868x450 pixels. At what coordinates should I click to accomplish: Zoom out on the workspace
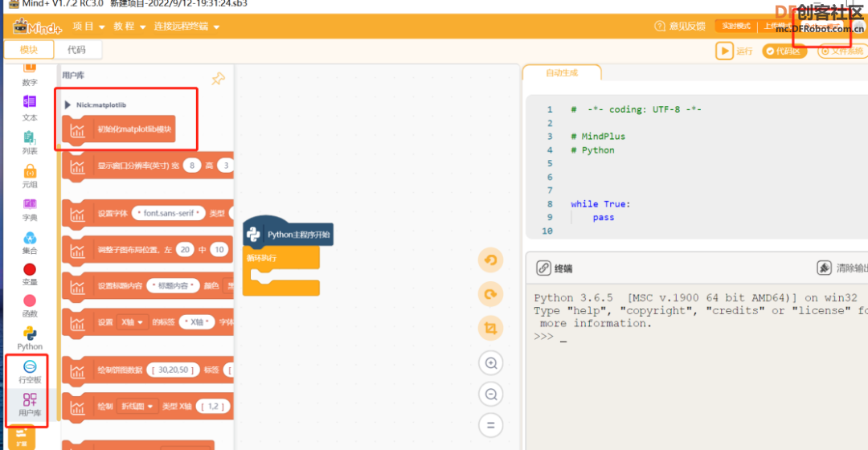tap(490, 395)
